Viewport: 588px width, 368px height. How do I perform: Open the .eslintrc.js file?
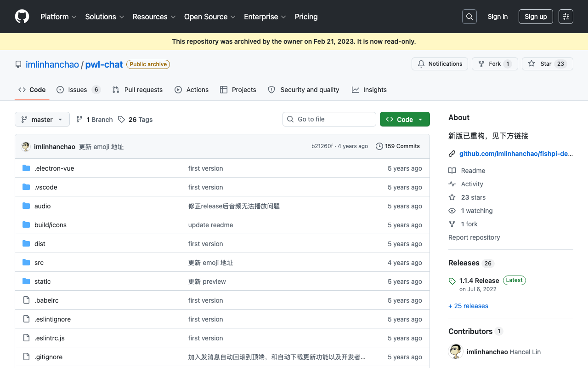point(50,338)
